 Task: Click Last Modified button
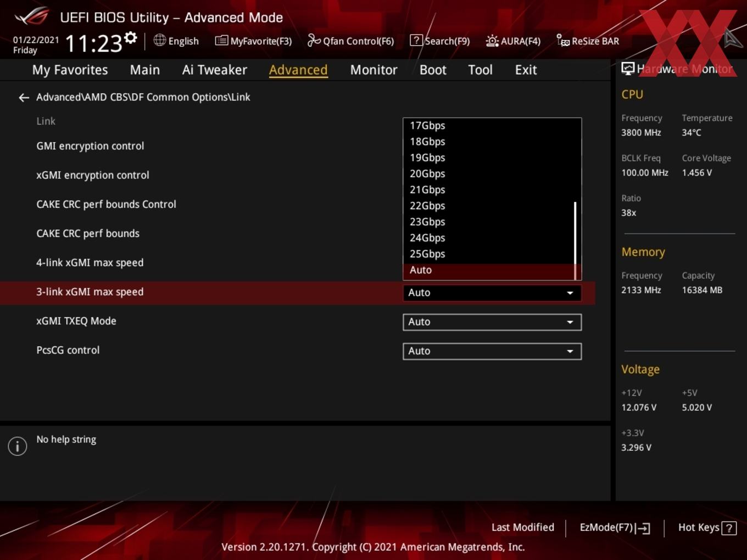[x=523, y=528]
